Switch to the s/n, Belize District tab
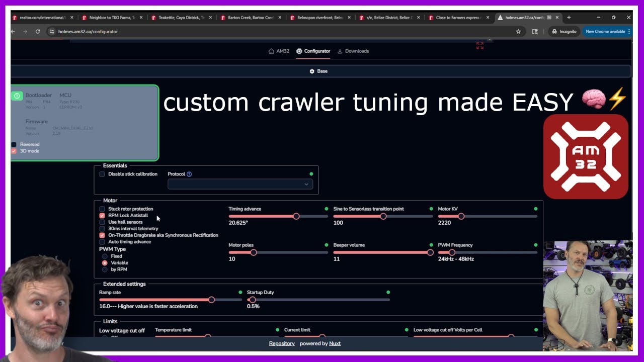 [x=389, y=17]
